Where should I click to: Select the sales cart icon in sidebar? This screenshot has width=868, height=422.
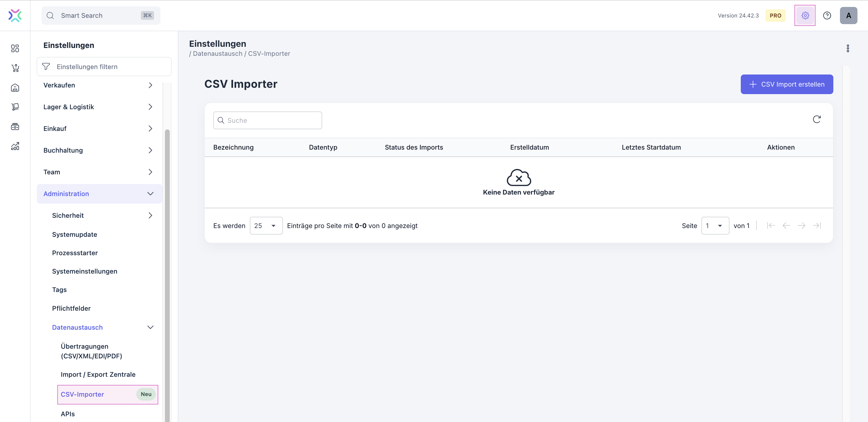15,68
